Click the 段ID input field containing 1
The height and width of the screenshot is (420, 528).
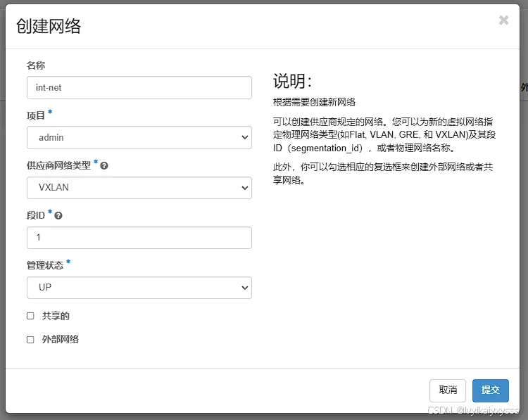[x=139, y=238]
